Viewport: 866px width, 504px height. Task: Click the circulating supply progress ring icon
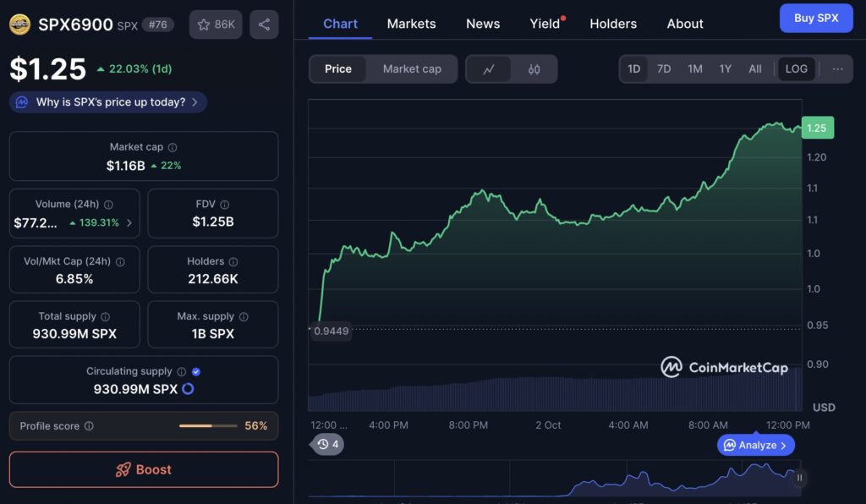(x=188, y=389)
